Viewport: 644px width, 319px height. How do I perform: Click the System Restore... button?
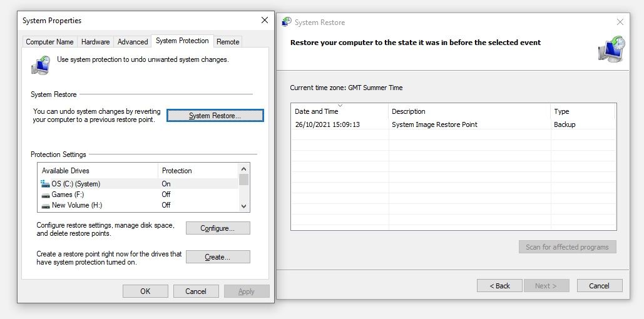pos(215,116)
